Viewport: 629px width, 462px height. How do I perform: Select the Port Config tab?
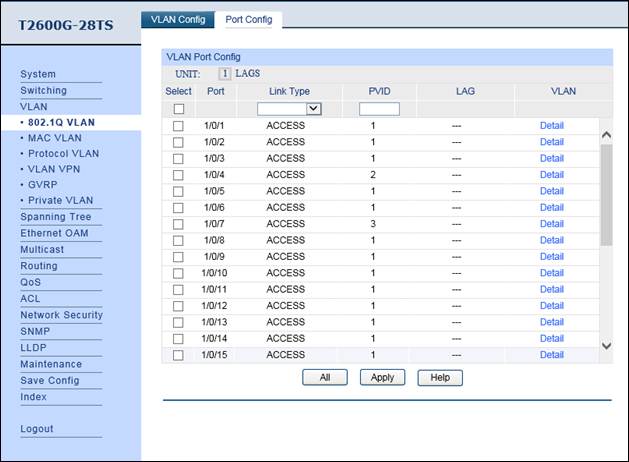248,19
